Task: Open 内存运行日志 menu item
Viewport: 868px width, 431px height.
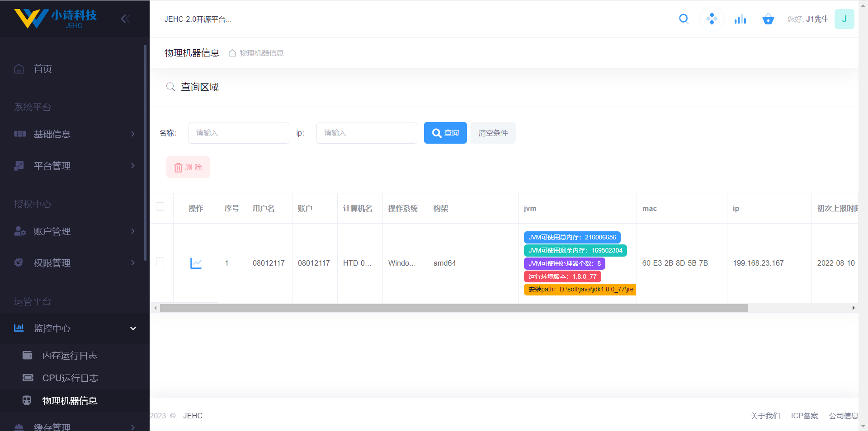Action: tap(70, 356)
